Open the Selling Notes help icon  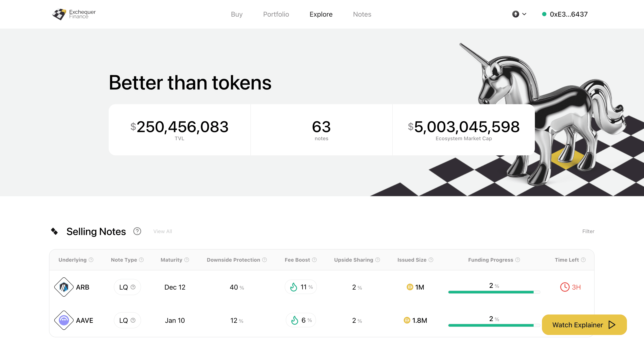[x=137, y=231]
